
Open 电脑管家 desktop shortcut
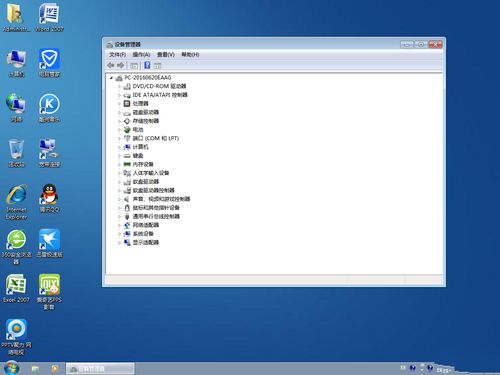point(49,63)
